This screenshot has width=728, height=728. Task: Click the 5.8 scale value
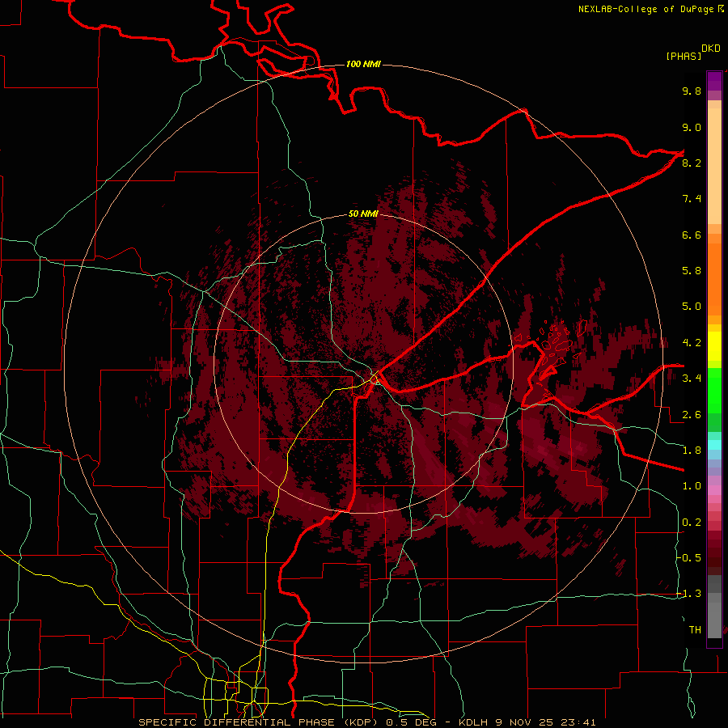692,271
